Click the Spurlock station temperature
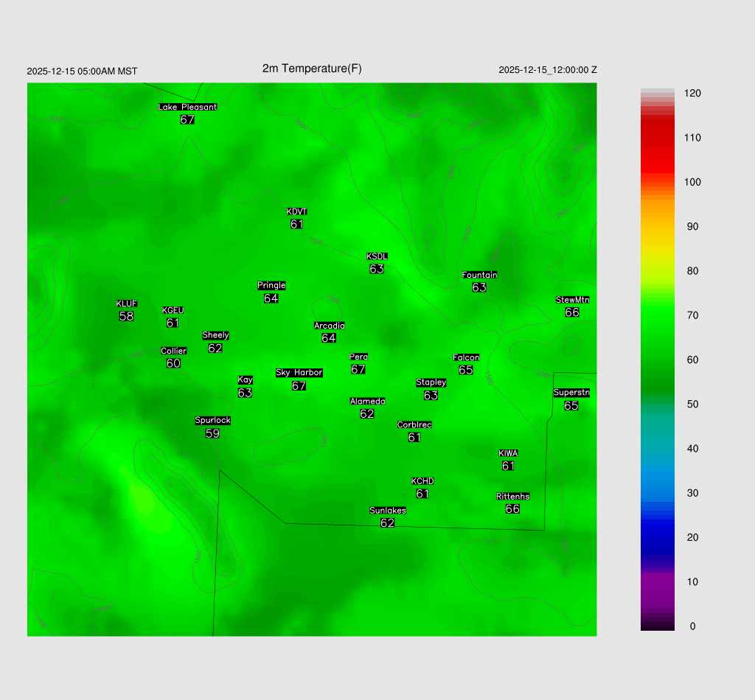 click(212, 433)
